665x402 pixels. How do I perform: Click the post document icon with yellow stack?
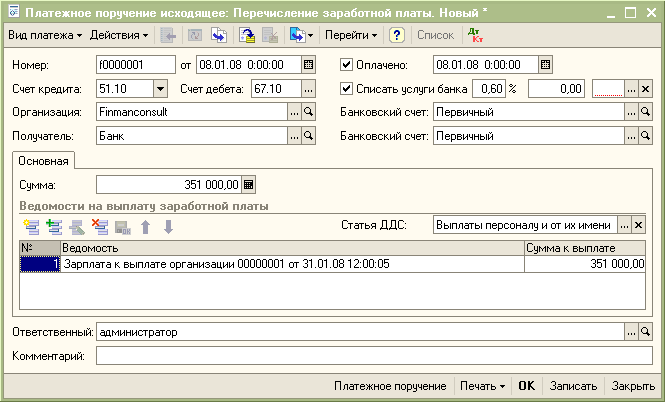click(247, 36)
